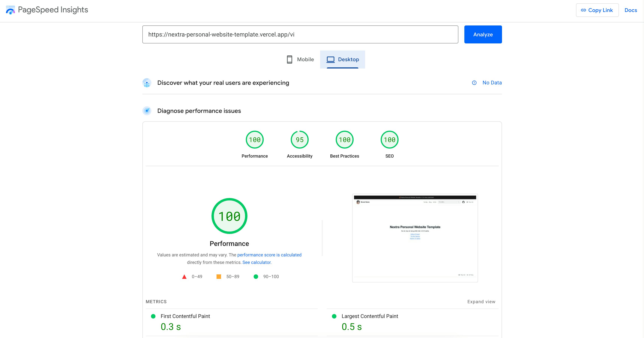
Task: Click the real users experience icon
Action: pyautogui.click(x=147, y=83)
